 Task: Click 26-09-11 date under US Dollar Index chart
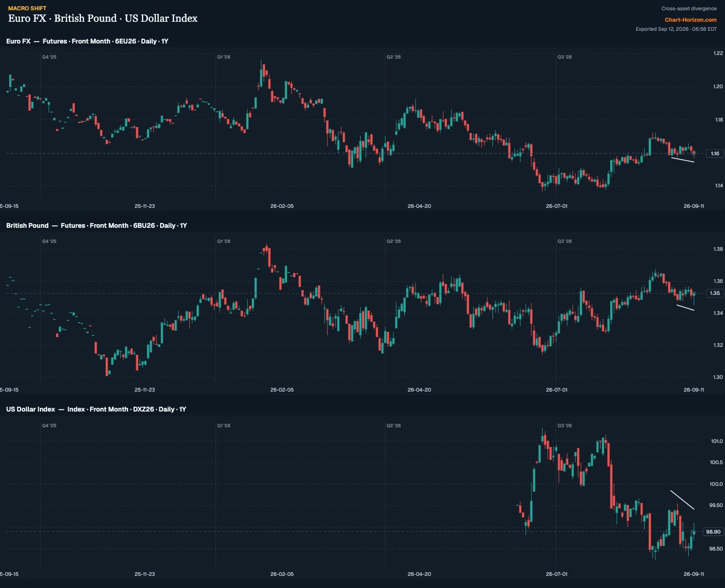694,573
